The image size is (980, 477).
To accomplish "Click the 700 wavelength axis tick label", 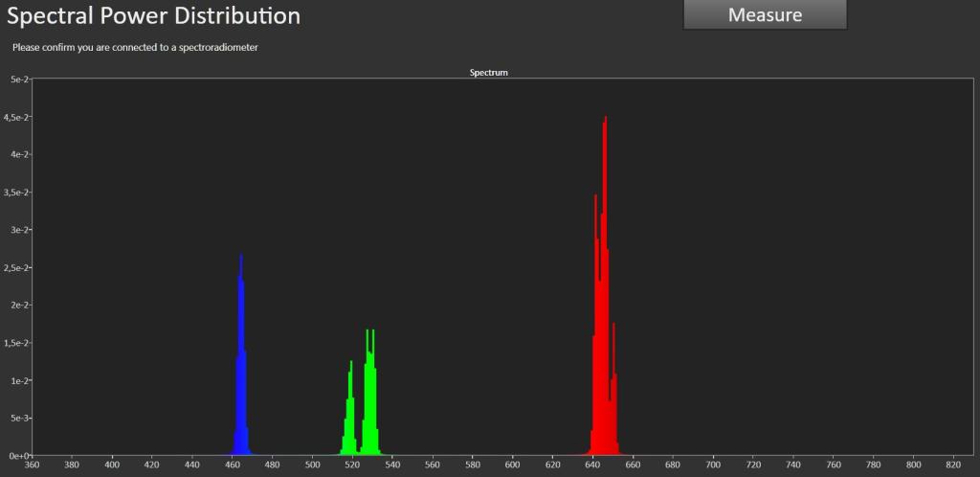I will (713, 466).
